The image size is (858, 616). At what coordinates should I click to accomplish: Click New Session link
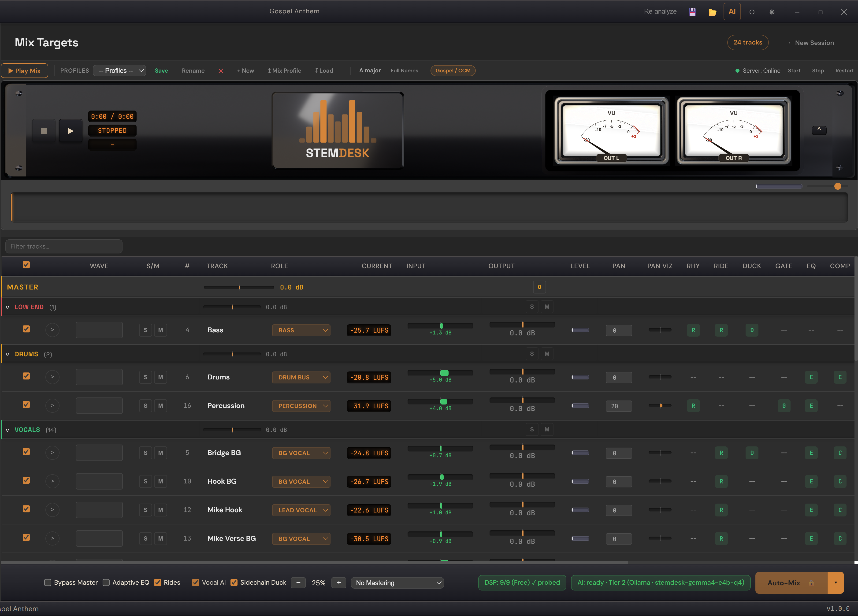point(811,43)
